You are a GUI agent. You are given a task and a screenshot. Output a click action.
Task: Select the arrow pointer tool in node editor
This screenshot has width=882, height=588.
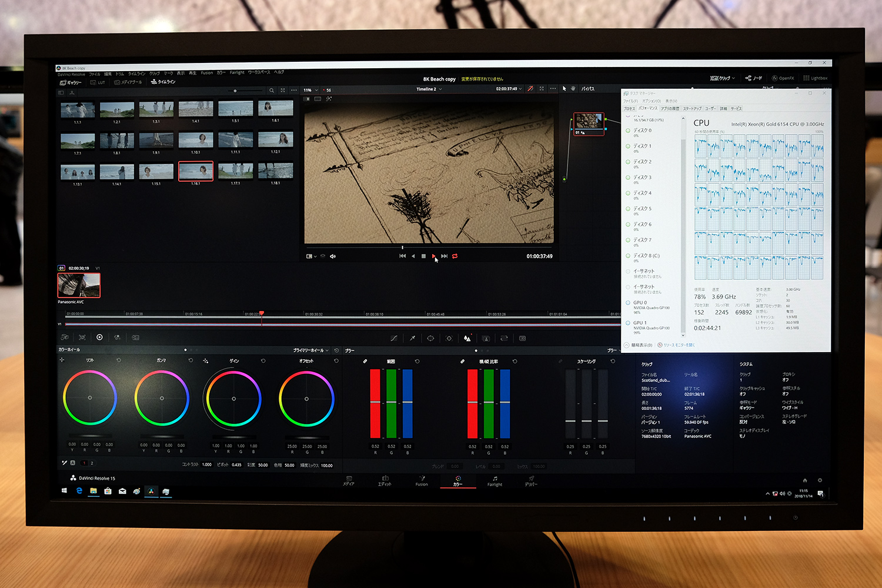[x=564, y=89]
